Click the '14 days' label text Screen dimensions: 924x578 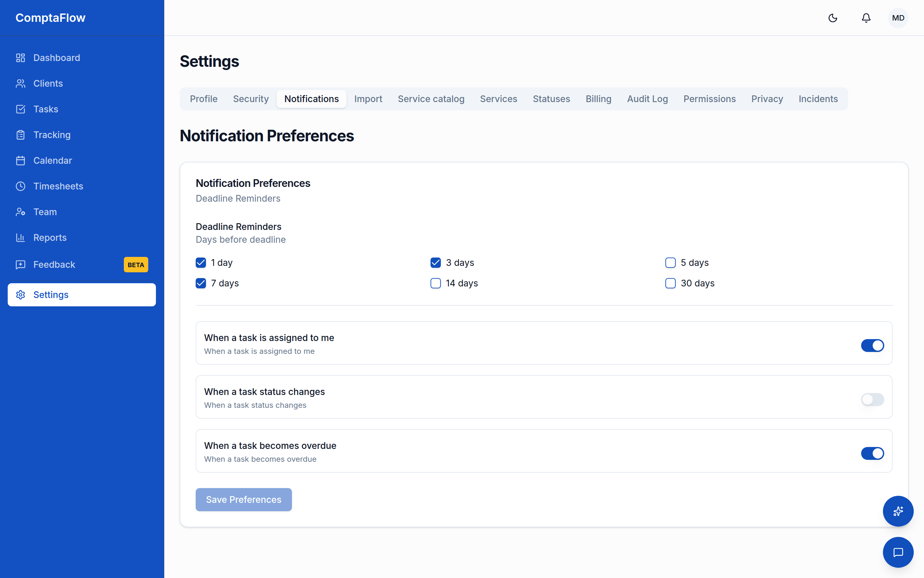click(x=462, y=283)
